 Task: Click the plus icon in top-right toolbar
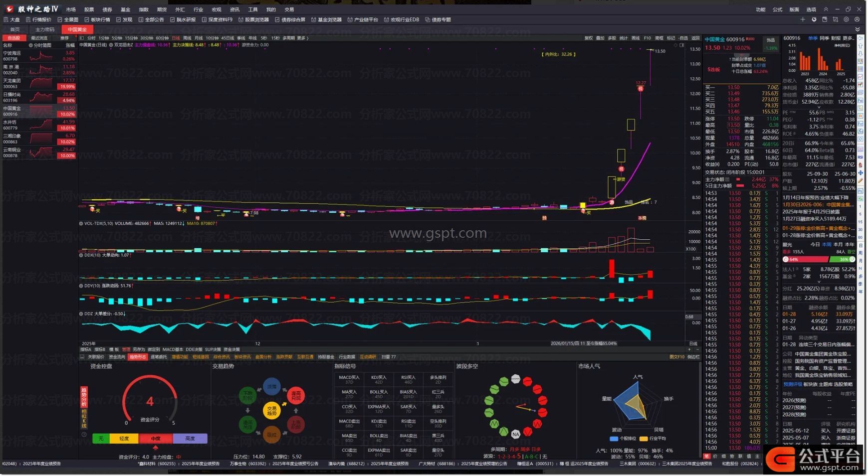click(x=803, y=19)
